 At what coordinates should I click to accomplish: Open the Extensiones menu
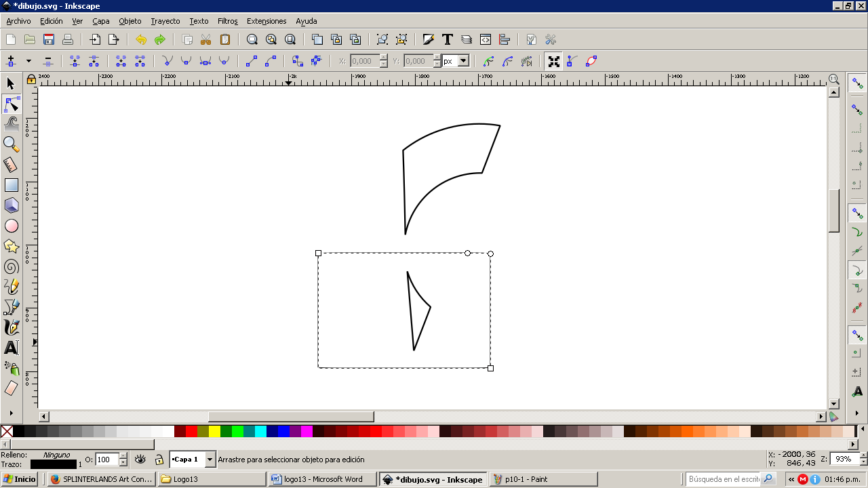pyautogui.click(x=267, y=21)
